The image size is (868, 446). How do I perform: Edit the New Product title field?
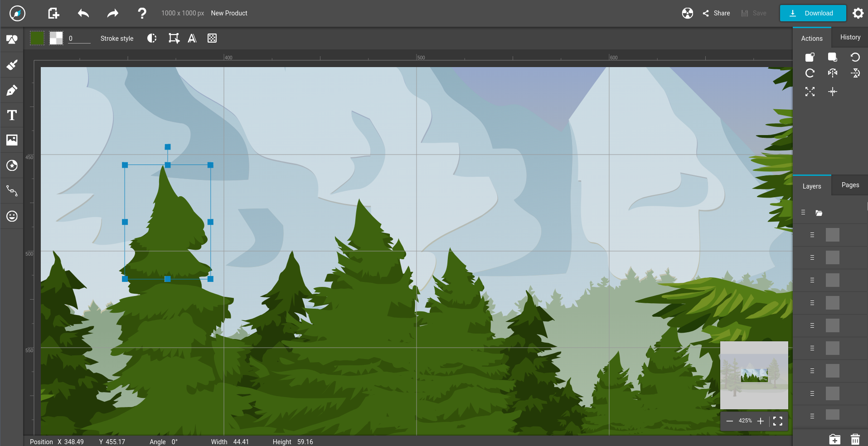pyautogui.click(x=229, y=13)
